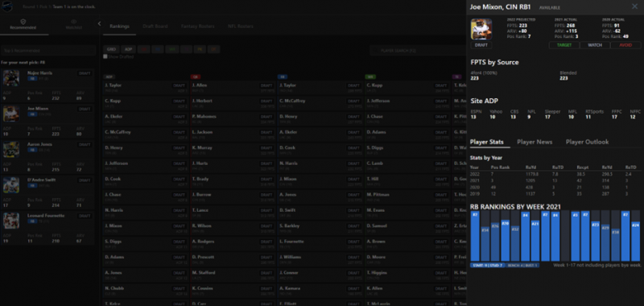Viewport: 644px width, 306px height.
Task: Click DRAFT beside J. Allen
Action: click(x=266, y=85)
